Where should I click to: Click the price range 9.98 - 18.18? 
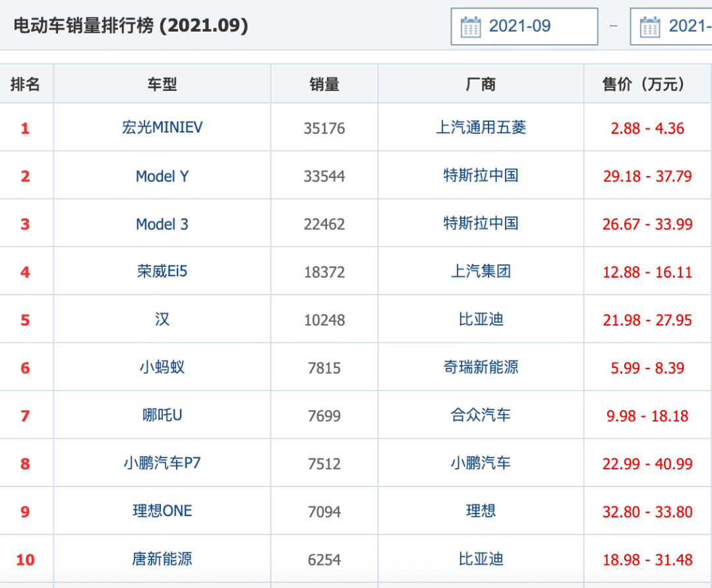tap(647, 417)
